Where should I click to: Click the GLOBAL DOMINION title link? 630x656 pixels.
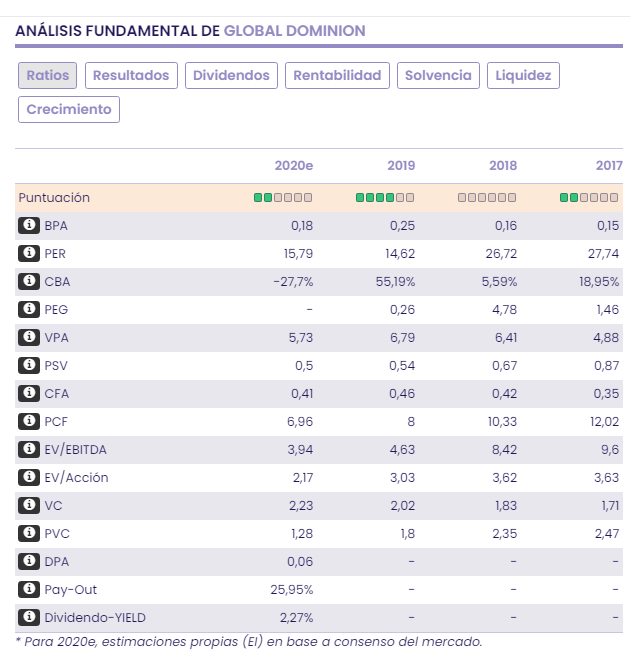295,31
